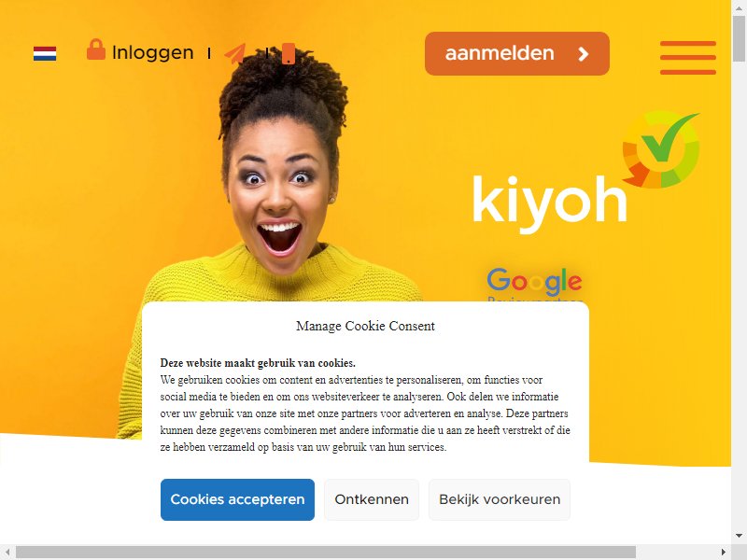The width and height of the screenshot is (747, 560).
Task: Click the orange mobile phone icon
Action: point(289,53)
